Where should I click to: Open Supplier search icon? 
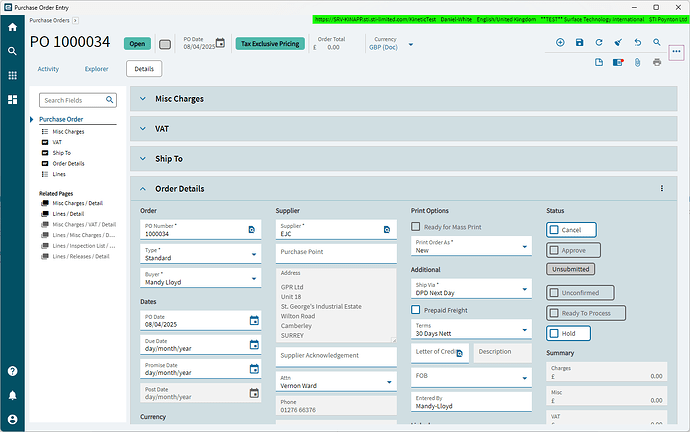click(387, 230)
